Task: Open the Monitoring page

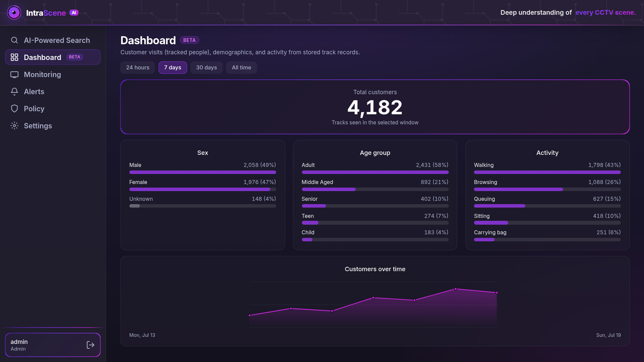Action: click(x=53, y=74)
